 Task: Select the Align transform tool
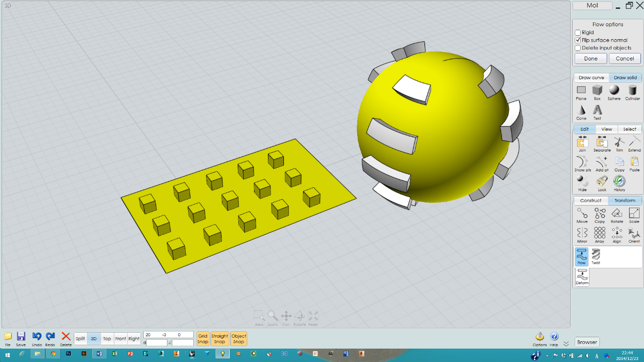click(617, 235)
